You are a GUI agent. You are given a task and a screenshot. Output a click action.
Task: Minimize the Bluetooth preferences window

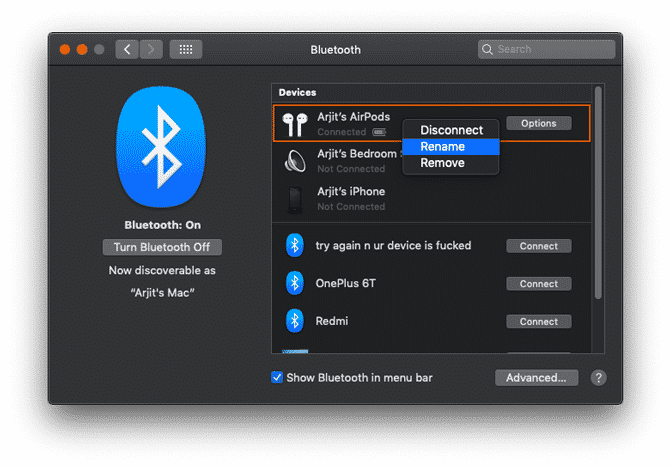82,50
